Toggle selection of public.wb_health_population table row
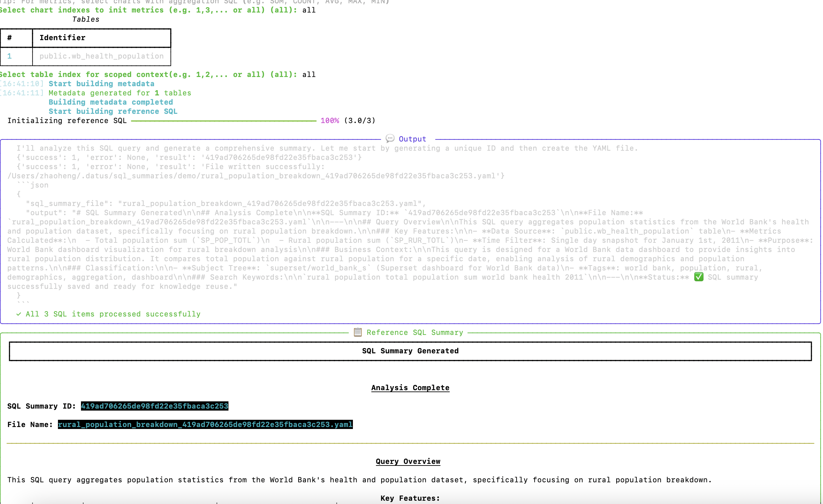The width and height of the screenshot is (823, 504). [x=101, y=56]
